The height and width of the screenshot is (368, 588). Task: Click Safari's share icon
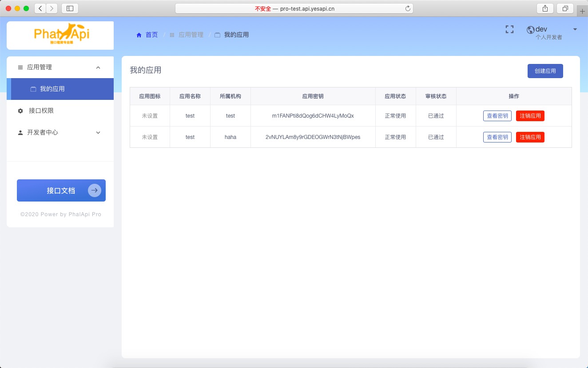pos(545,8)
